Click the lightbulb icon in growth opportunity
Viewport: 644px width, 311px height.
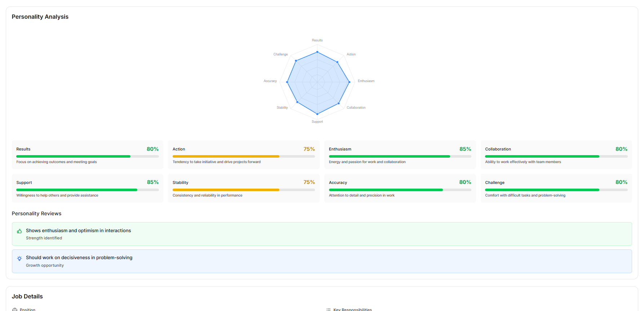pyautogui.click(x=19, y=258)
